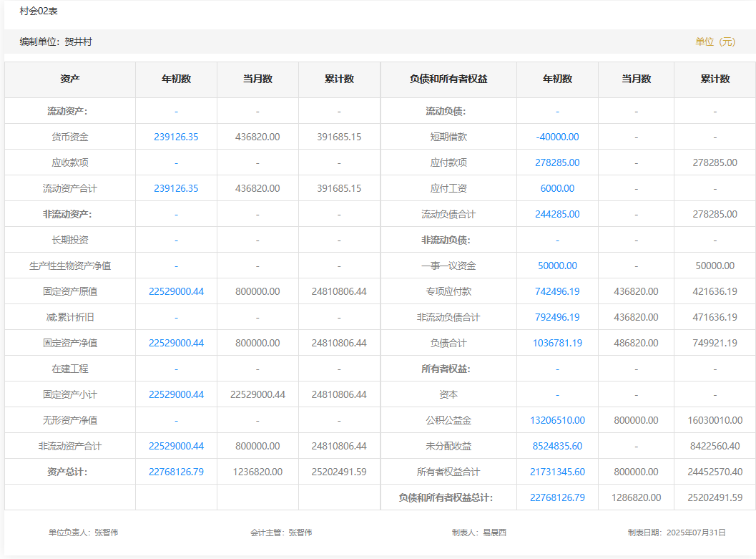Click 流动负债合计 年初数 value 244285.00
This screenshot has width=756, height=559.
(557, 214)
